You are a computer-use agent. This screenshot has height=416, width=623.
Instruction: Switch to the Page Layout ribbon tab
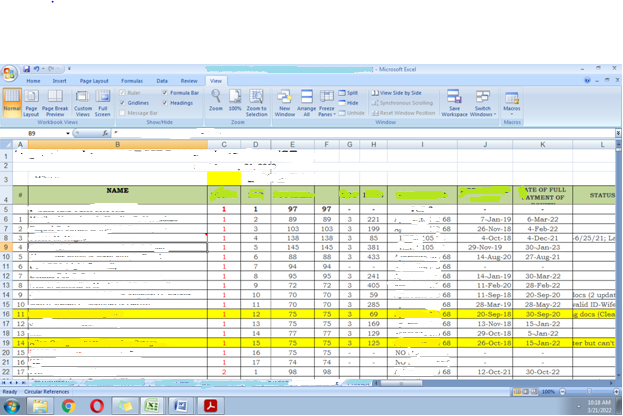click(94, 81)
